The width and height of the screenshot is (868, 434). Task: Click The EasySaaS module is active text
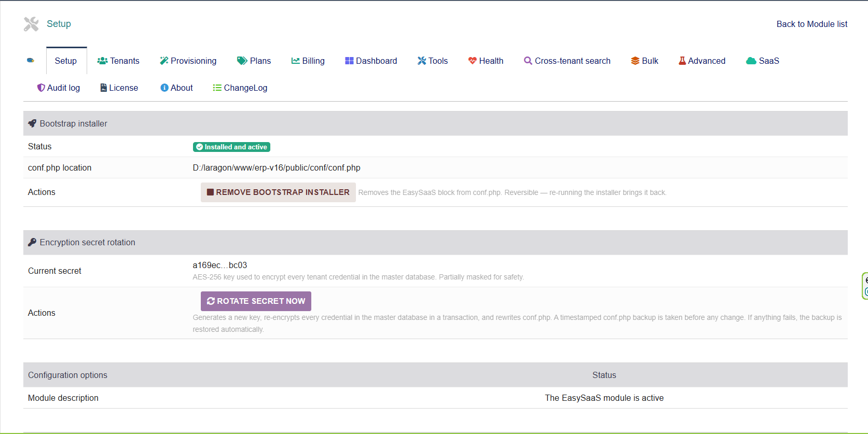(x=604, y=398)
